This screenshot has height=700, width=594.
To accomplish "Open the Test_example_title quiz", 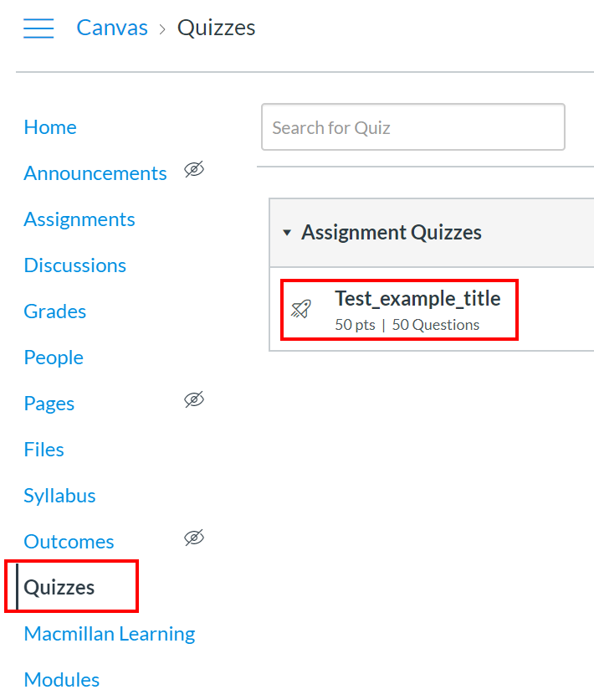I will (x=417, y=299).
